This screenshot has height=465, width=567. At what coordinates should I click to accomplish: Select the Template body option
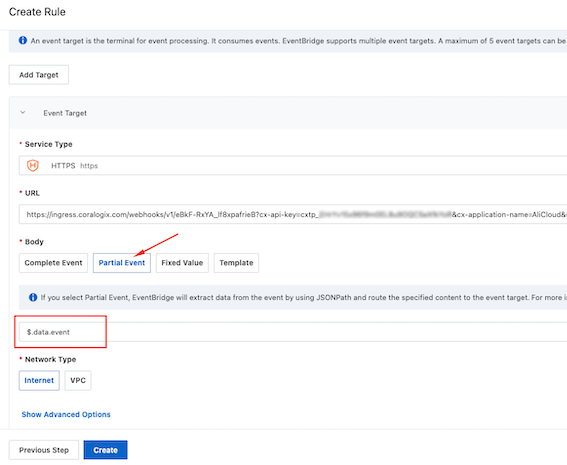[236, 263]
